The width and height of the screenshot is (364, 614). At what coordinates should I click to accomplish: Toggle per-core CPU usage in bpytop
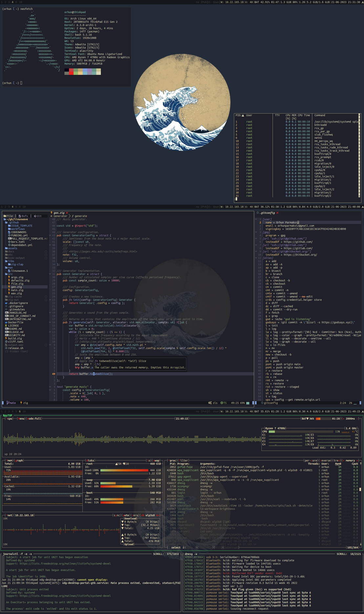311,460
